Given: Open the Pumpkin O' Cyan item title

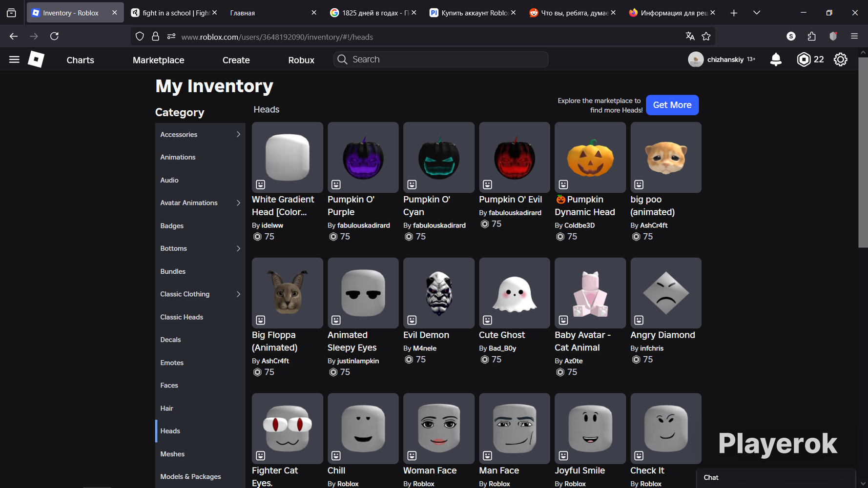Looking at the screenshot, I should (427, 205).
